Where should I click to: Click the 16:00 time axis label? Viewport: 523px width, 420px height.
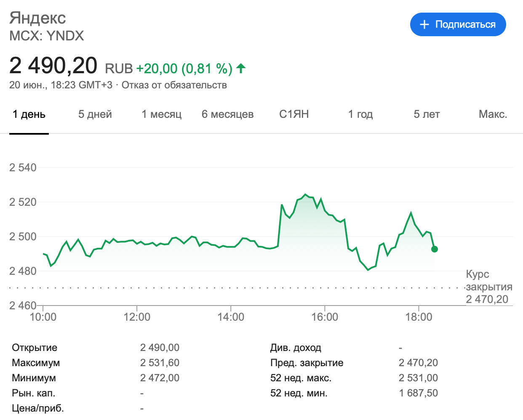click(325, 317)
